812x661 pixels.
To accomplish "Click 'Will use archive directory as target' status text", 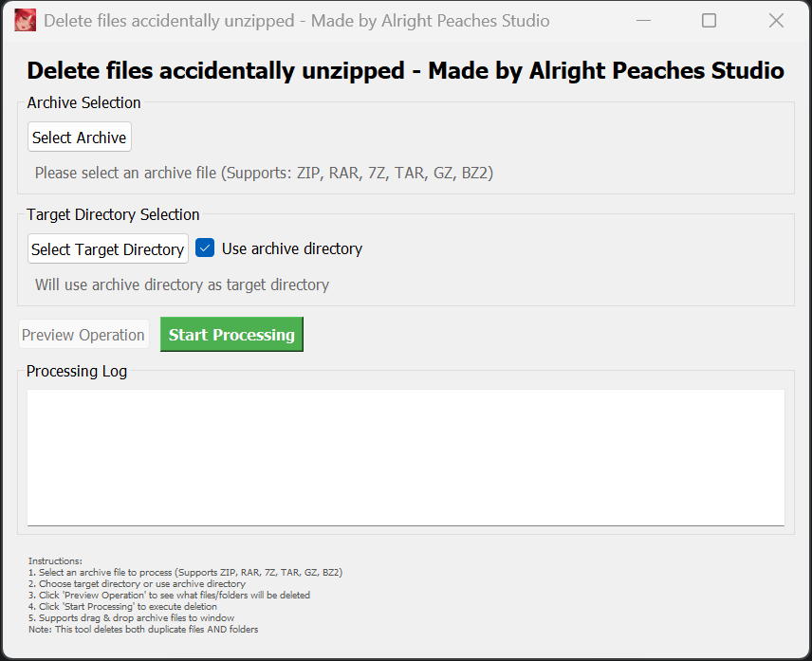I will [x=182, y=285].
